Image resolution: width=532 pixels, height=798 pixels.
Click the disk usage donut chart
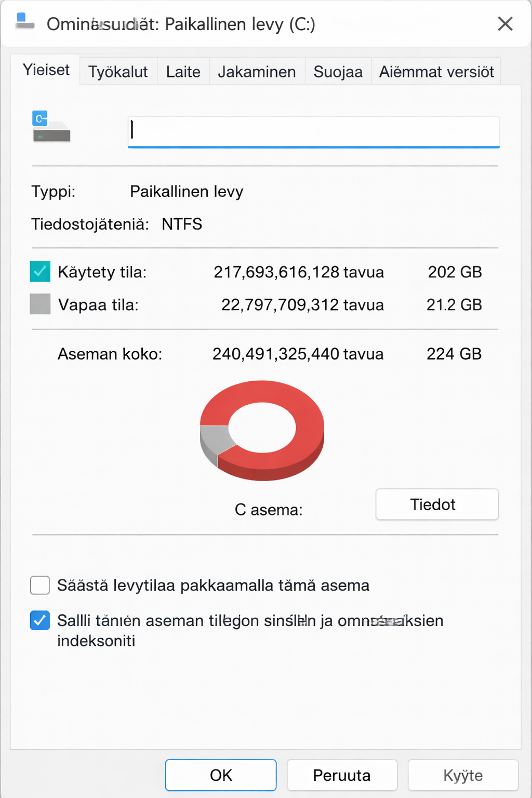pyautogui.click(x=262, y=430)
